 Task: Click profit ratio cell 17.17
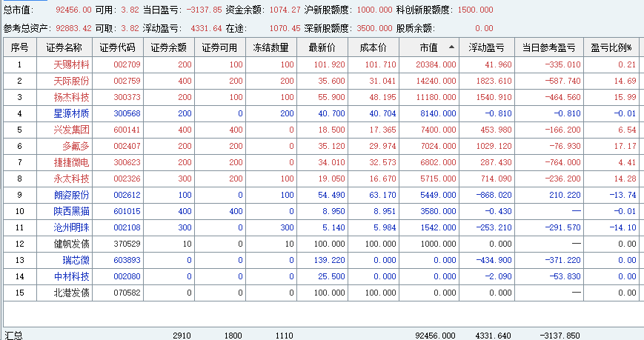[x=625, y=146]
